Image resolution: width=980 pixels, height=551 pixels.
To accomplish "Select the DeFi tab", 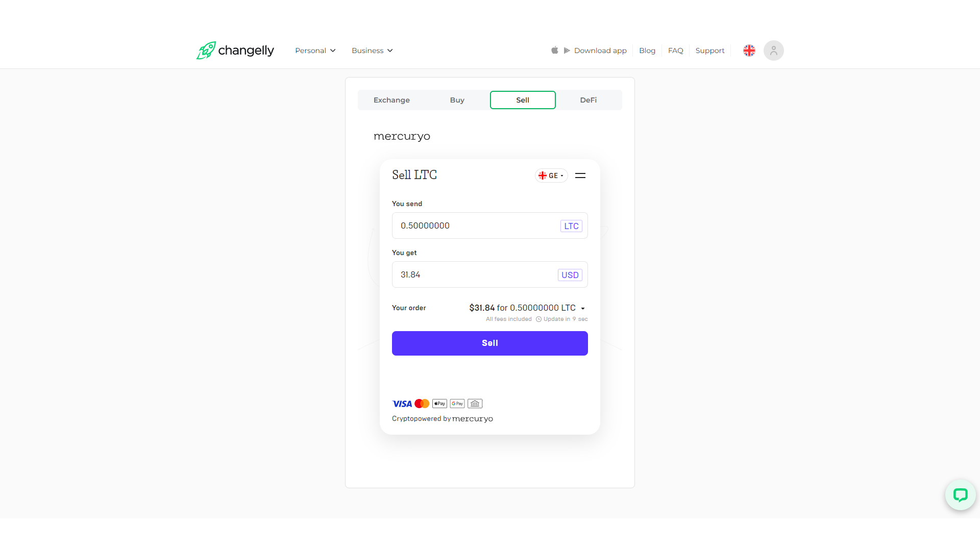I will pyautogui.click(x=587, y=99).
